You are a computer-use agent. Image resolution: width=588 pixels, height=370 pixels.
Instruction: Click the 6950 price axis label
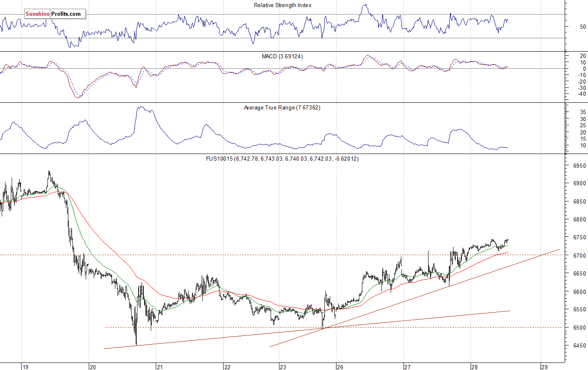tap(579, 166)
